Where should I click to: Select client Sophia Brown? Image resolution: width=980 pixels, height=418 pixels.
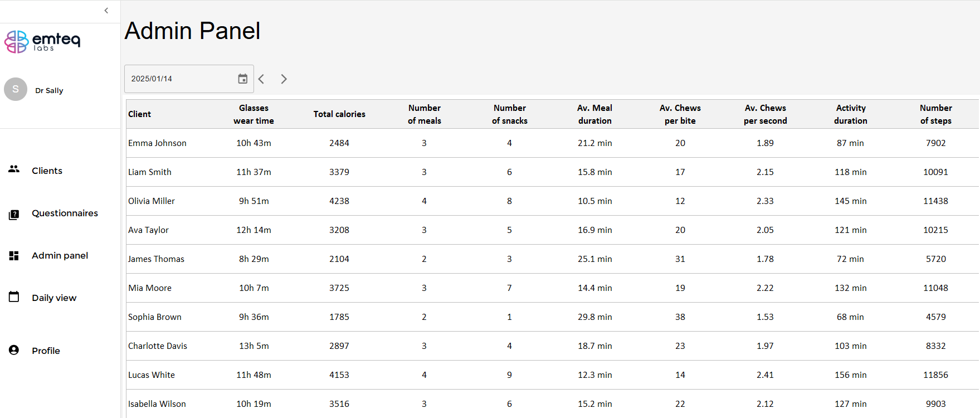click(x=155, y=317)
